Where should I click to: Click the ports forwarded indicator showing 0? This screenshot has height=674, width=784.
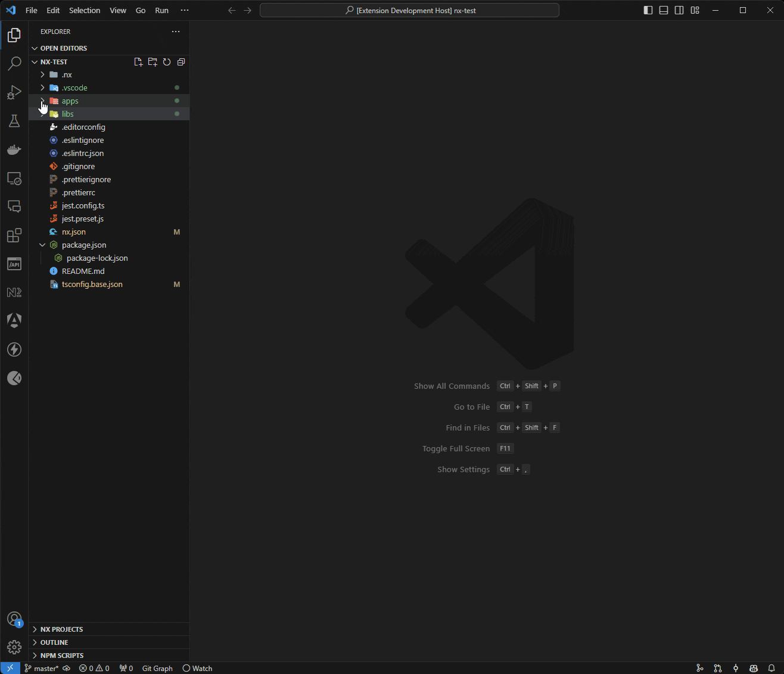point(126,668)
